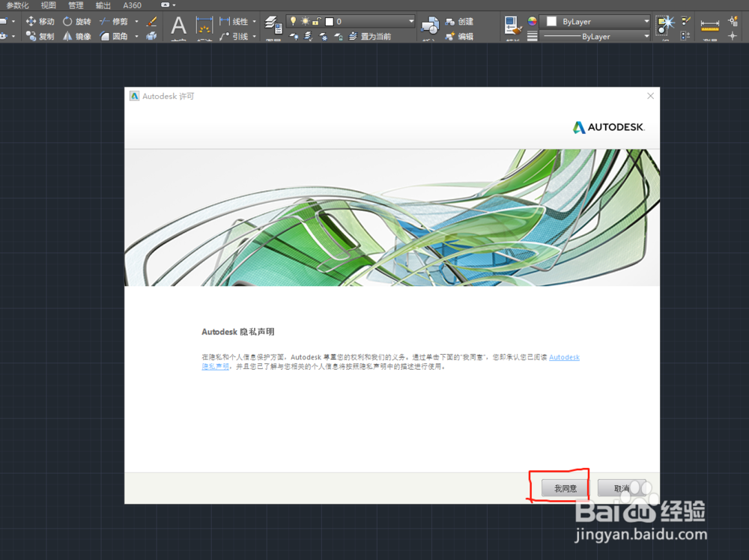
Task: Click Create (创建) block icon
Action: (x=459, y=22)
